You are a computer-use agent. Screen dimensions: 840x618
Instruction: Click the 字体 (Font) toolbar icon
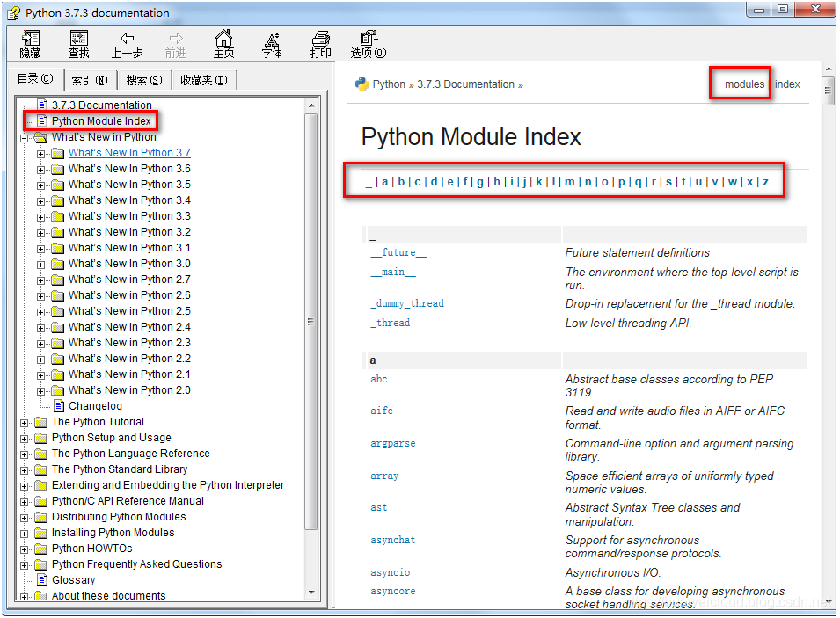click(x=272, y=44)
